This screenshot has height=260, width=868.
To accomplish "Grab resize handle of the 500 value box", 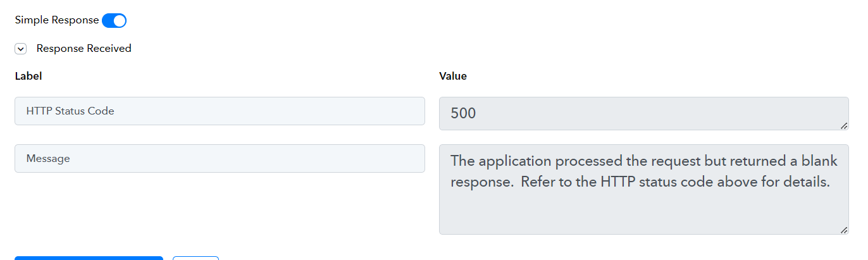I will tap(844, 125).
